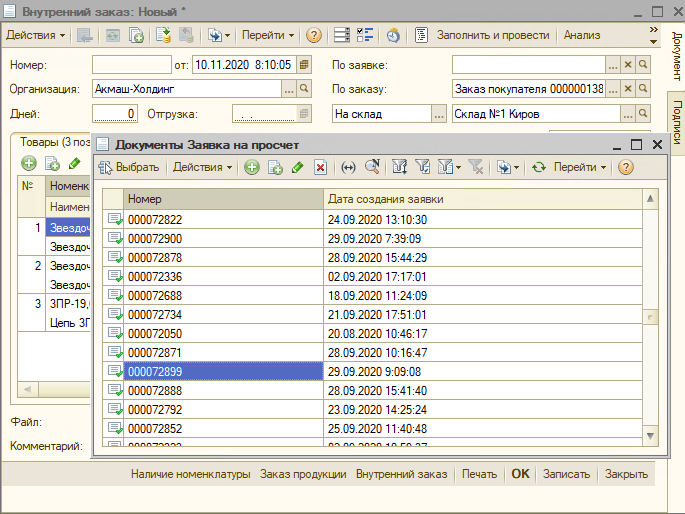Copy a row in the Товары tab
685x514 pixels.
pyautogui.click(x=52, y=164)
